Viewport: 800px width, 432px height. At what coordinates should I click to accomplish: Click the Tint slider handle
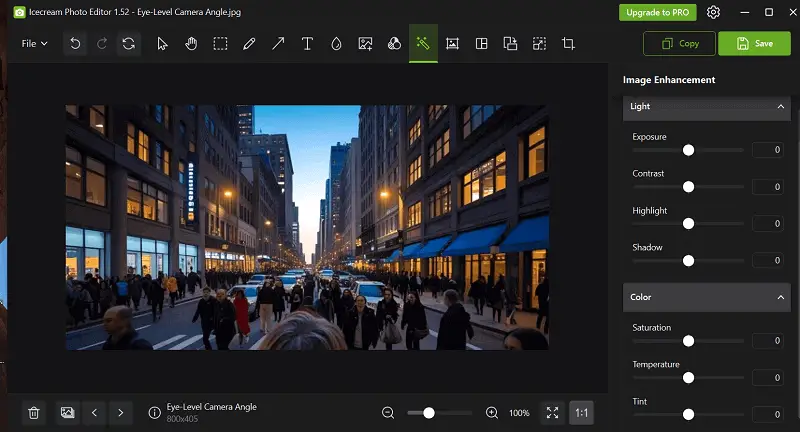coord(688,414)
